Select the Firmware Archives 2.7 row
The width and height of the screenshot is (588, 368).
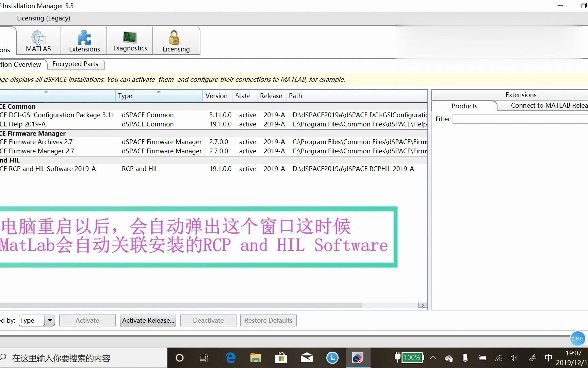(213, 142)
